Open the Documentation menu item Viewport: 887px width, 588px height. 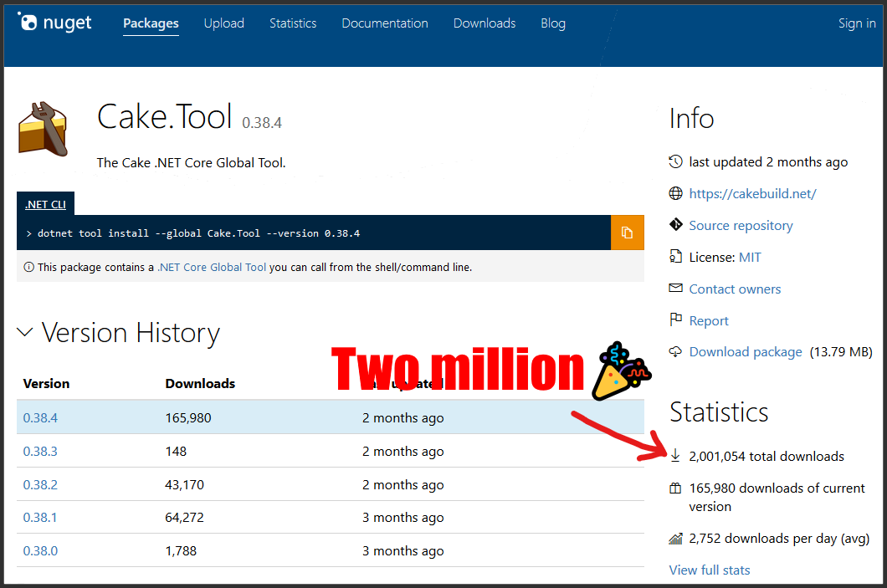[385, 23]
